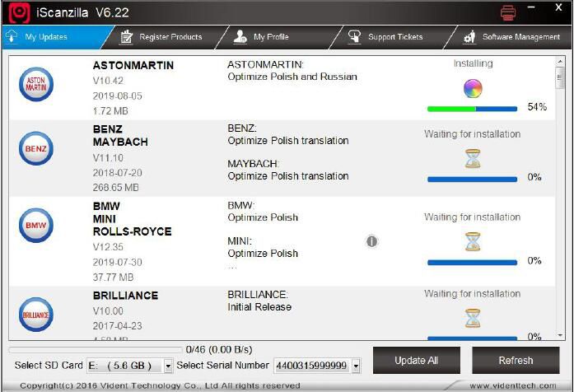The height and width of the screenshot is (392, 574).
Task: Click the hourglass icon in BENZ row
Action: click(473, 158)
